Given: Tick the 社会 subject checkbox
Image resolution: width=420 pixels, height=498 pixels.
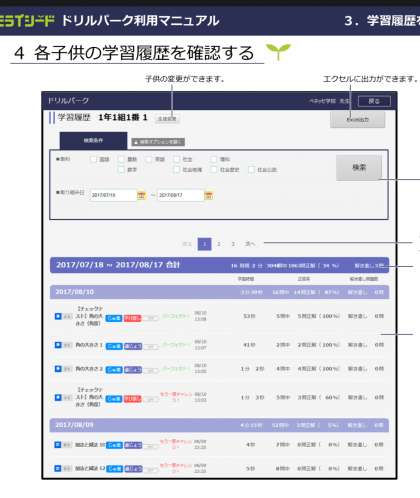Looking at the screenshot, I should pos(177,159).
